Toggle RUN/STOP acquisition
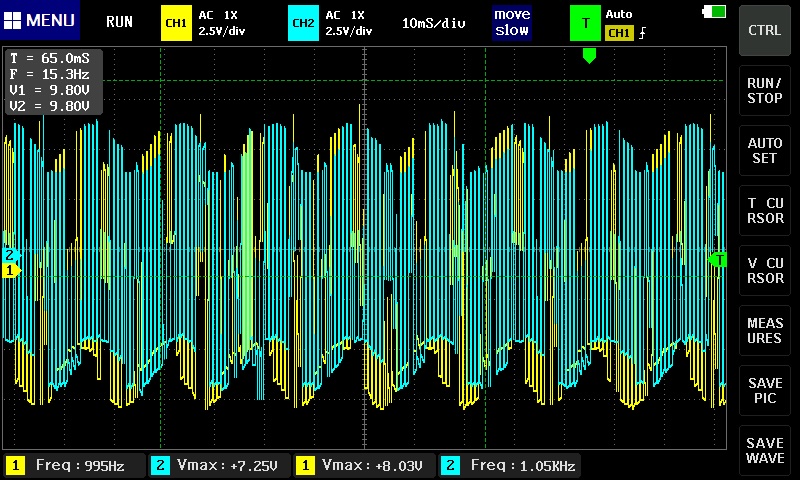This screenshot has height=480, width=800. pos(765,91)
